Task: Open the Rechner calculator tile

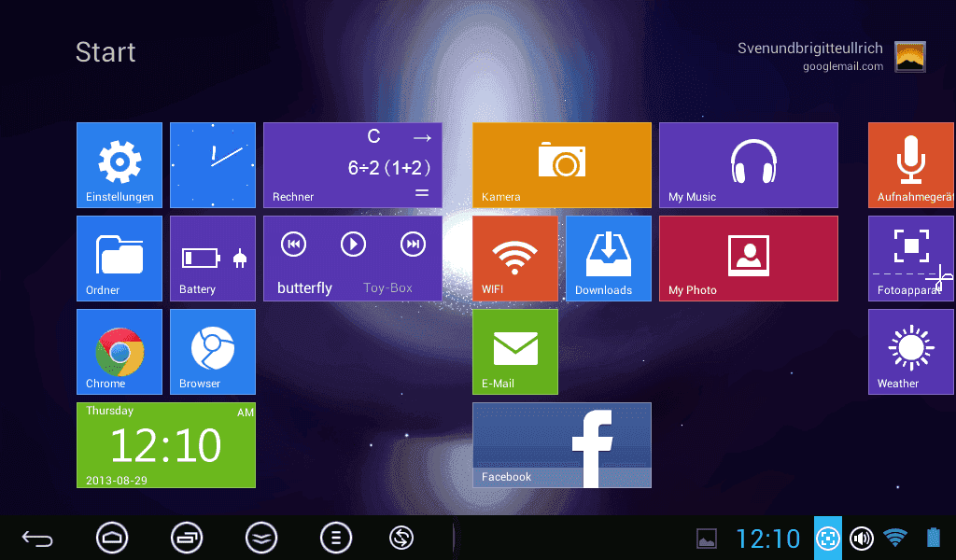Action: point(352,165)
